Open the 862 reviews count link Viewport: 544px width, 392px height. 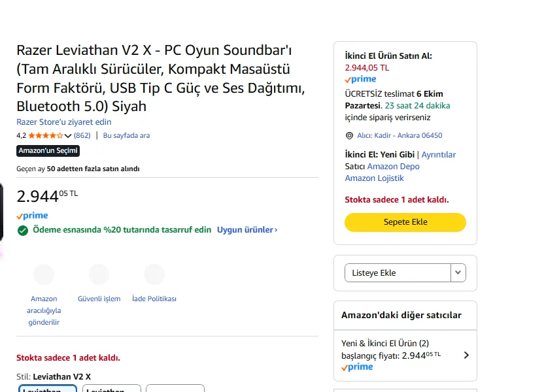click(82, 136)
